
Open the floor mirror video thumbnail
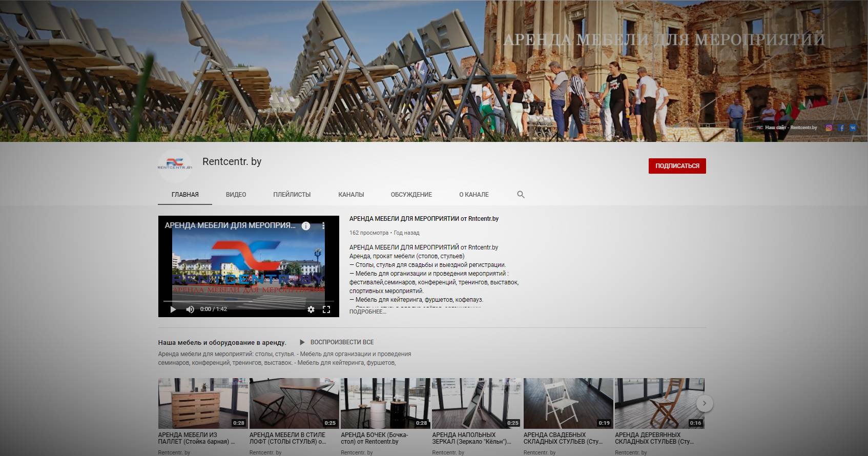477,404
